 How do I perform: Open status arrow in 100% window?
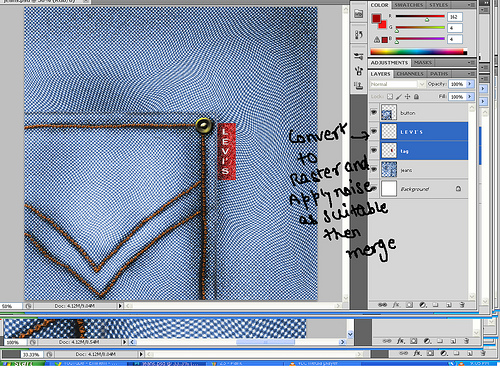click(124, 342)
